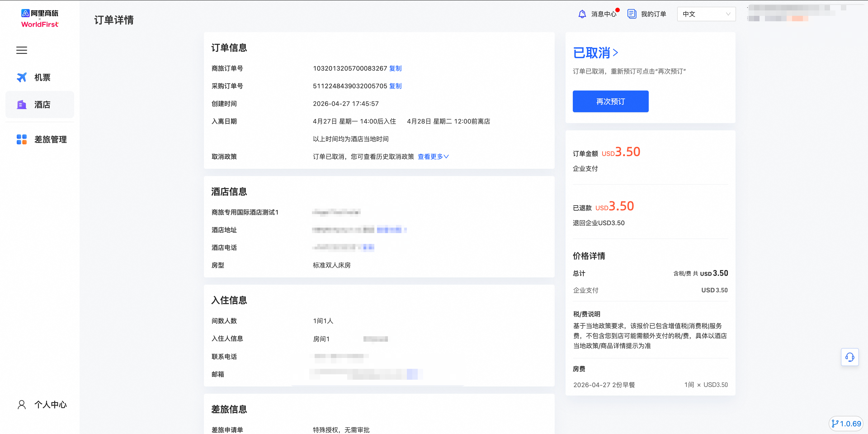Copy the 采购订单号 via 复制 link

coord(395,86)
